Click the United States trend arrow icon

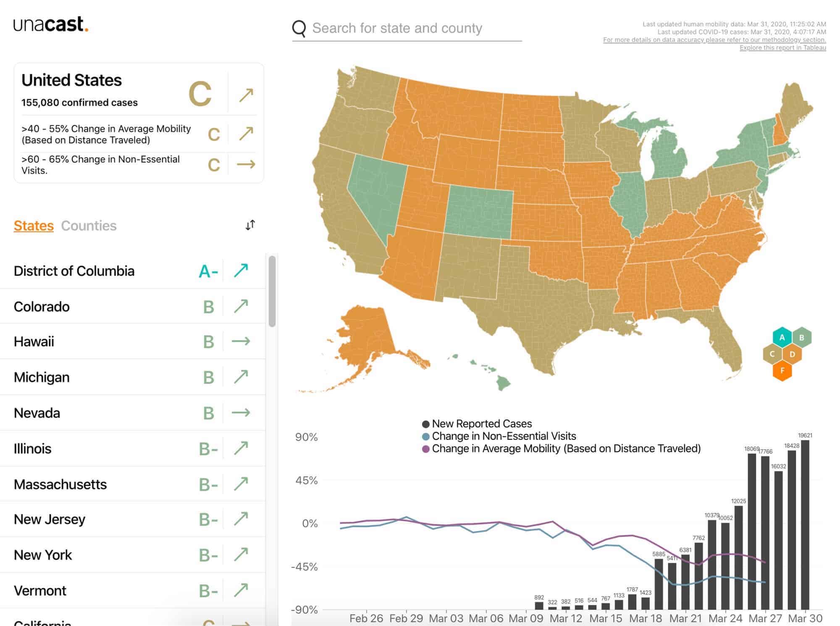coord(246,95)
